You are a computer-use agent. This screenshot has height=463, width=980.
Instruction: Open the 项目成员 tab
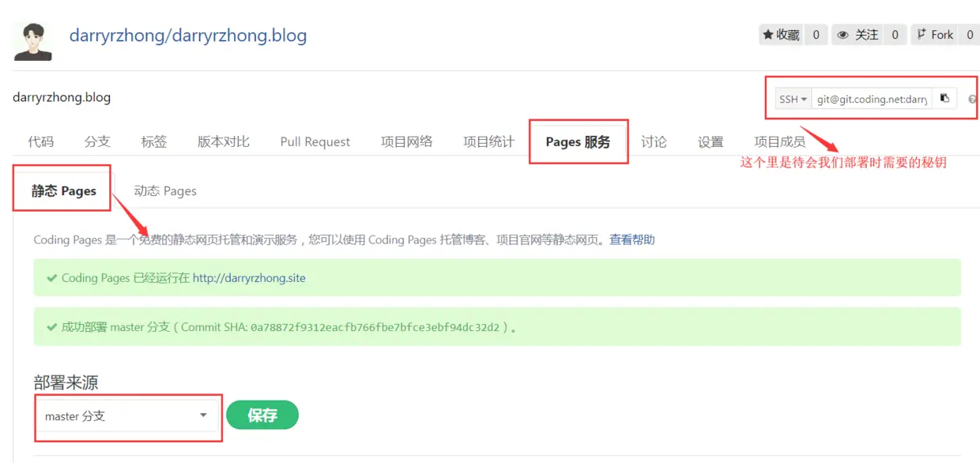click(x=780, y=141)
